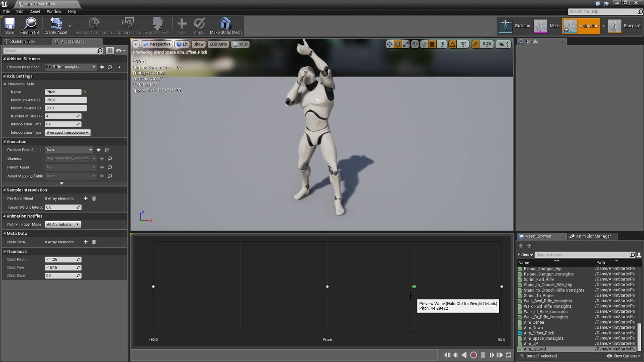Viewport: 644px width, 362px height.
Task: Toggle loop playback in blend space controls
Action: [x=509, y=355]
